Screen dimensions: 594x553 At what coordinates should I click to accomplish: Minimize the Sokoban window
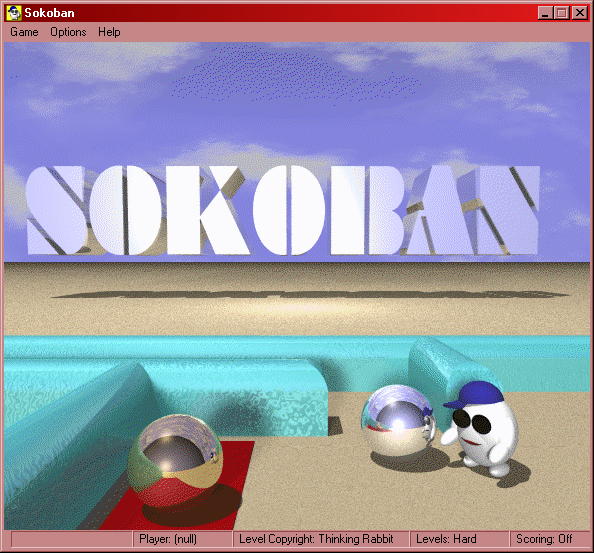546,13
